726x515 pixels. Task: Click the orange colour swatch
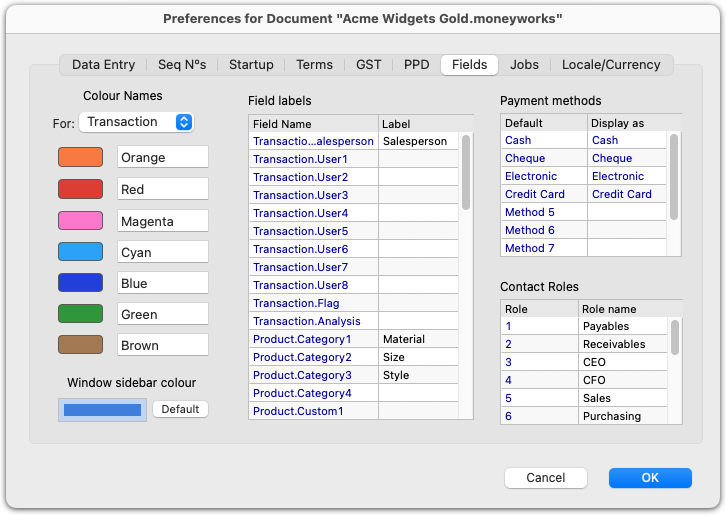tap(81, 157)
